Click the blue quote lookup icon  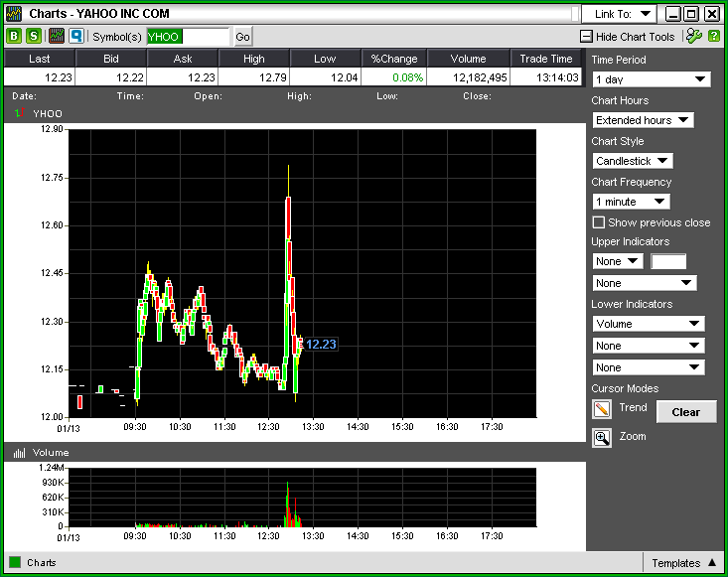pos(76,36)
